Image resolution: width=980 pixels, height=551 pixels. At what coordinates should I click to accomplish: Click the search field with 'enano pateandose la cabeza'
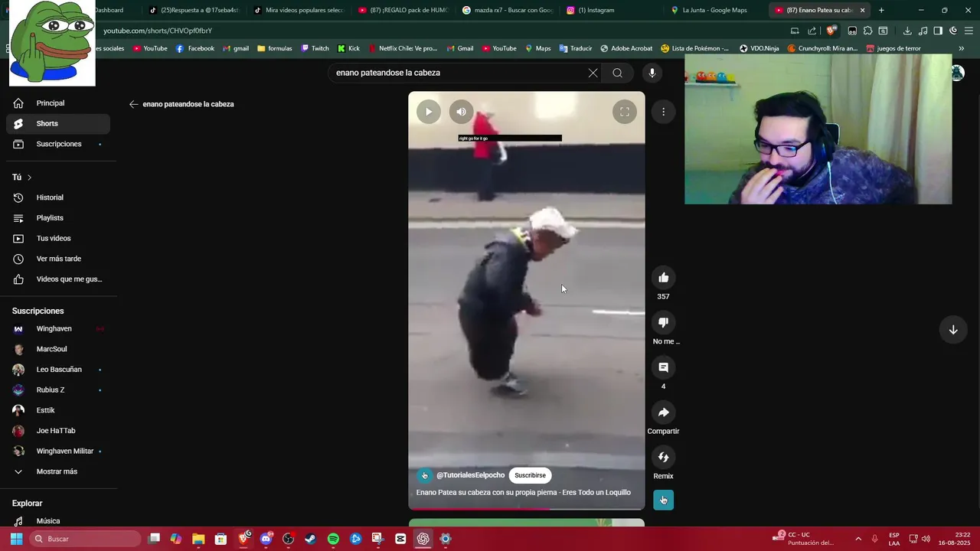458,73
